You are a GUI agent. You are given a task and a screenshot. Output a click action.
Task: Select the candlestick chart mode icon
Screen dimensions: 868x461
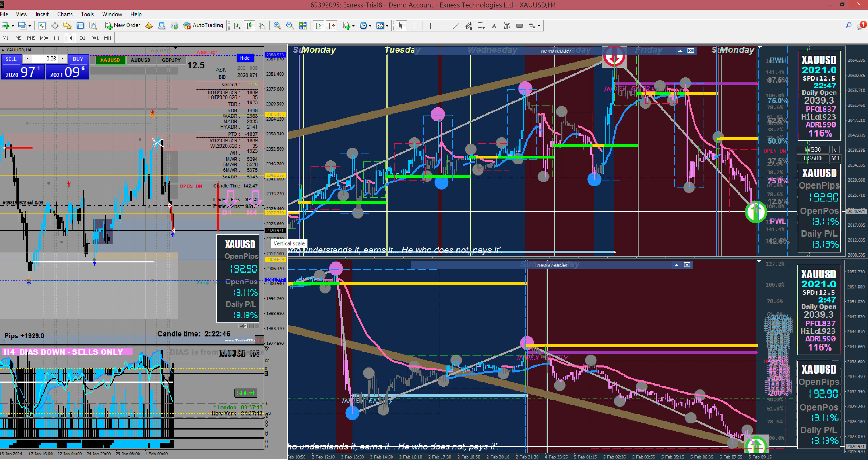[250, 26]
